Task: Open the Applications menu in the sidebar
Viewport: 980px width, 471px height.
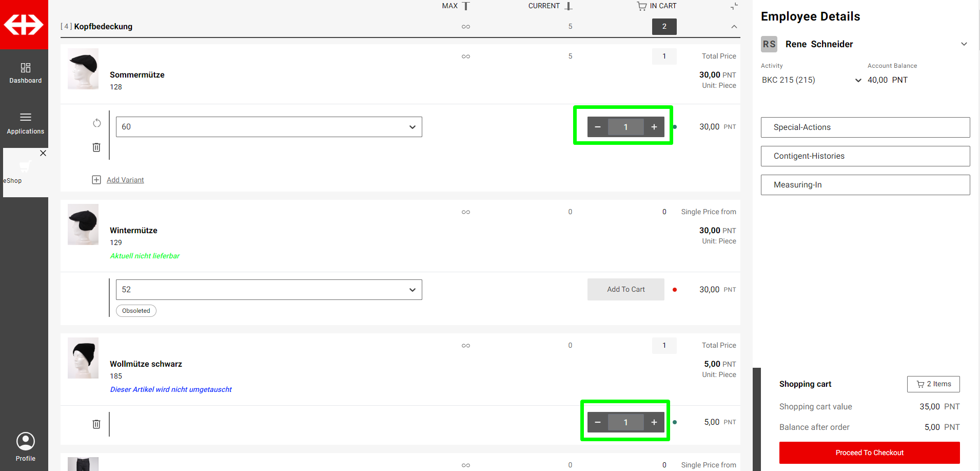Action: pyautogui.click(x=25, y=123)
